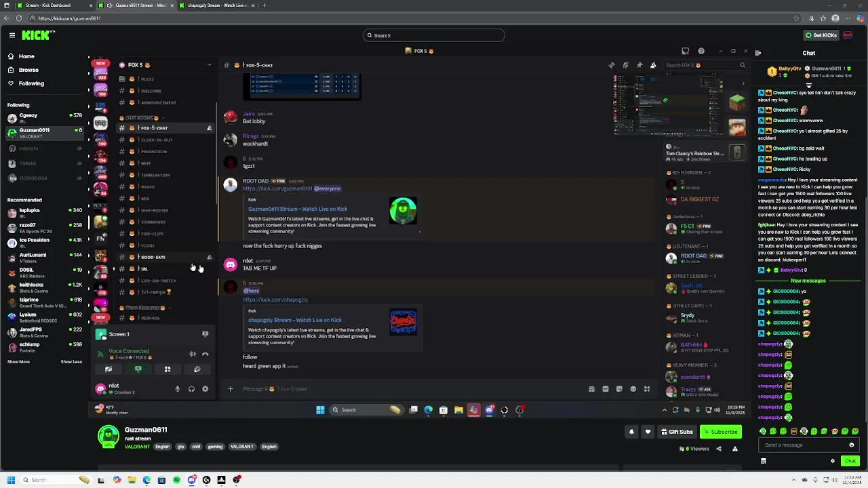Toggle Discord member list
868x488 pixels.
653,65
